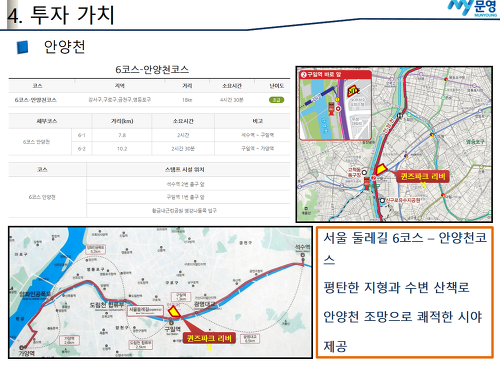The image size is (500, 369).
Task: Click the table title "6코스-안양천코스"
Action: [152, 69]
